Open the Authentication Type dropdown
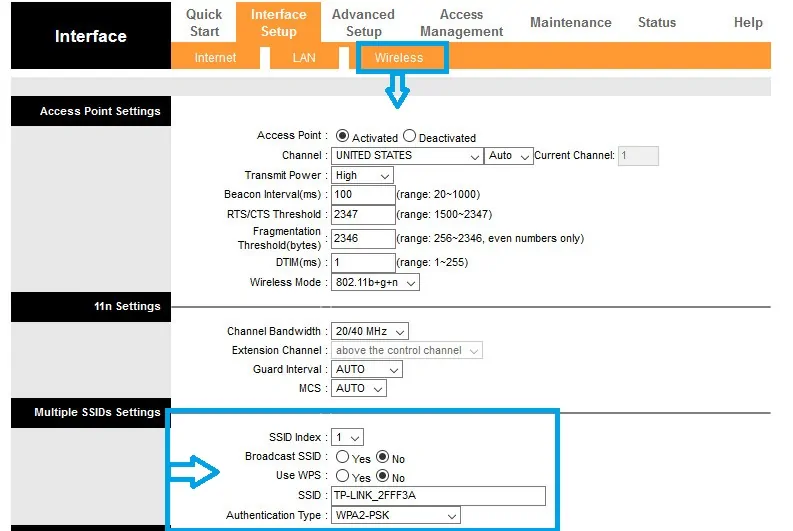 pos(395,515)
